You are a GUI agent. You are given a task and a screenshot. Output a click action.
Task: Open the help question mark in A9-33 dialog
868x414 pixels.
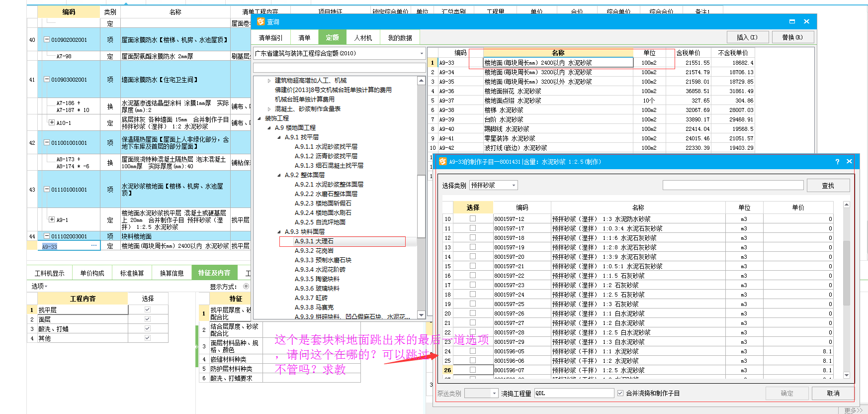pyautogui.click(x=837, y=161)
